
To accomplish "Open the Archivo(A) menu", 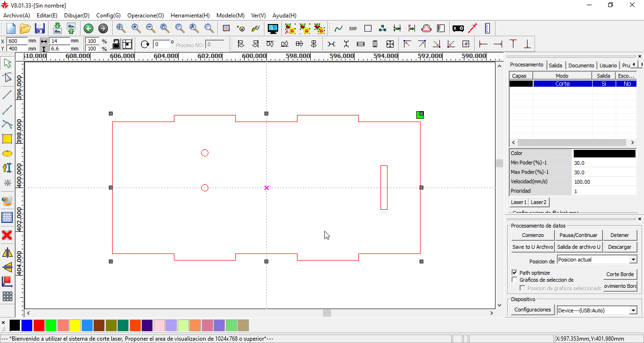I will point(17,16).
